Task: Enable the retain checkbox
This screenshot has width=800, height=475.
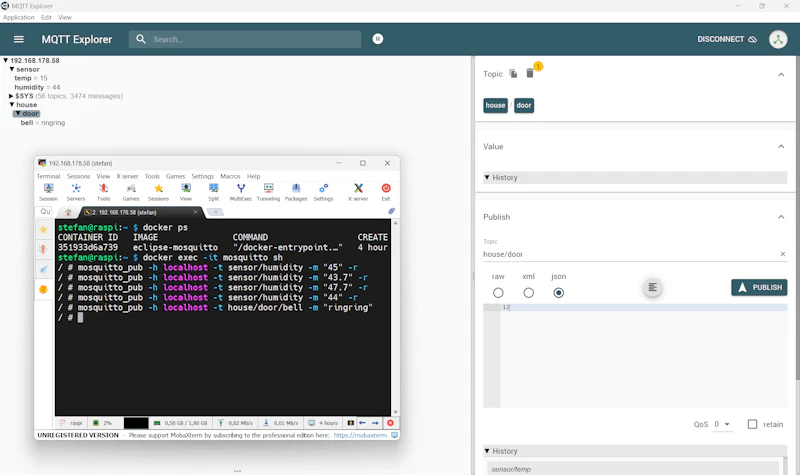Action: click(753, 424)
